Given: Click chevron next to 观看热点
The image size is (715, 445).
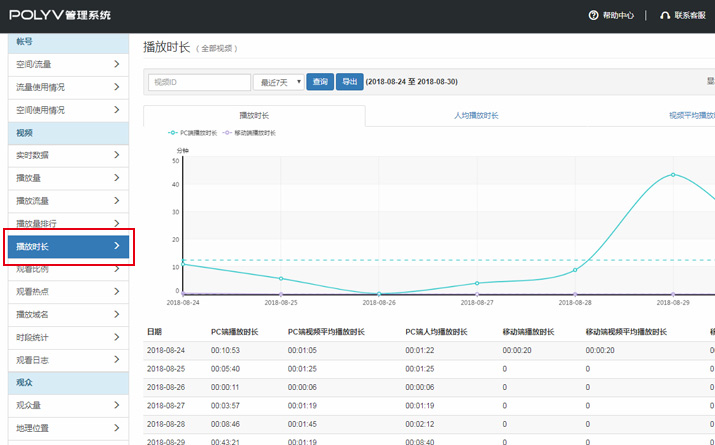Looking at the screenshot, I should (117, 291).
